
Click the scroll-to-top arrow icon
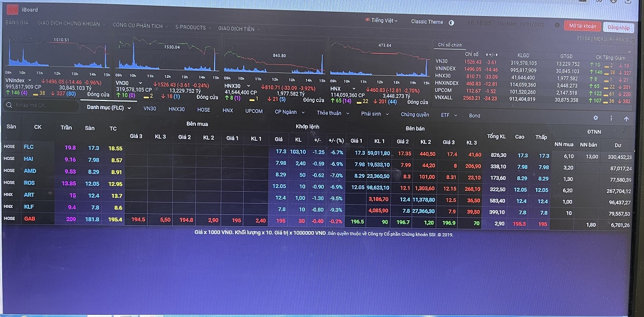626,119
